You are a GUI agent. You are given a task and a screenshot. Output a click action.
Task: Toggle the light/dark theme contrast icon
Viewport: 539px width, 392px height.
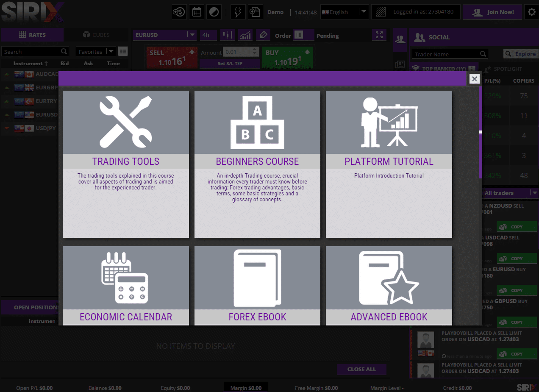tap(214, 12)
